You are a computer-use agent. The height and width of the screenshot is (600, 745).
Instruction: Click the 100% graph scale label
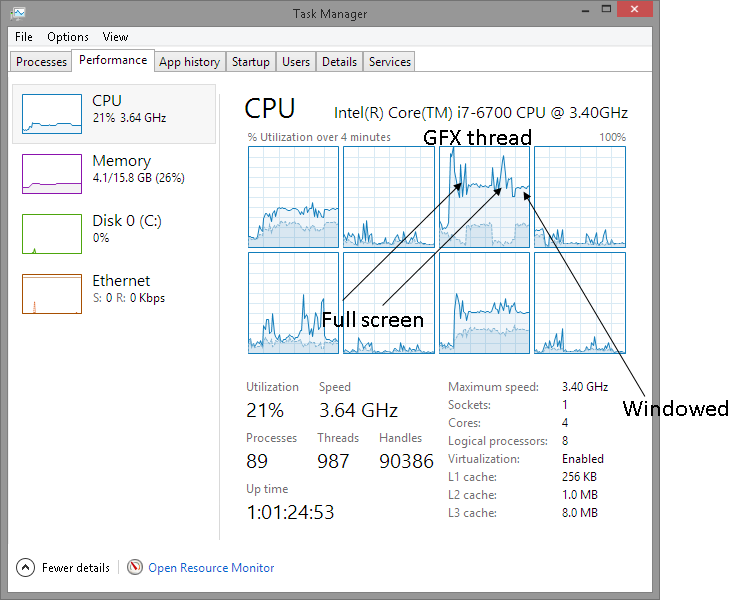[x=612, y=137]
